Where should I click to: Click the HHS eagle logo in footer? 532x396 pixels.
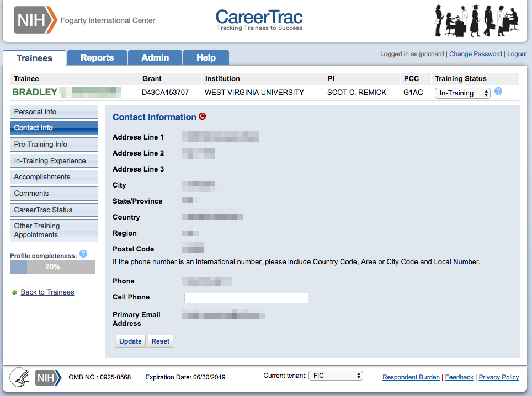click(x=20, y=377)
